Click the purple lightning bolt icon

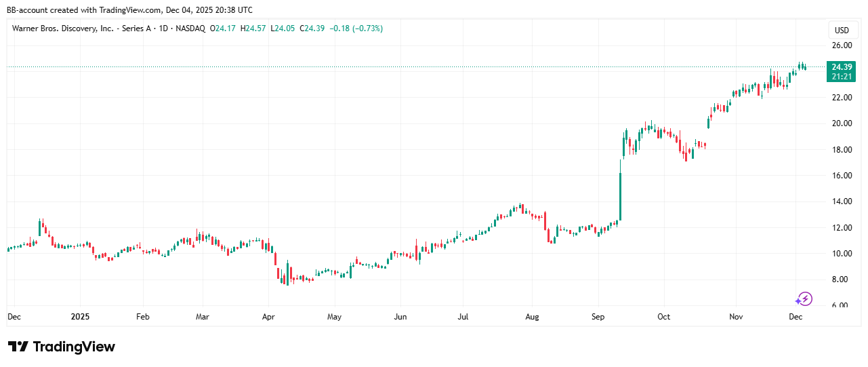(x=804, y=298)
